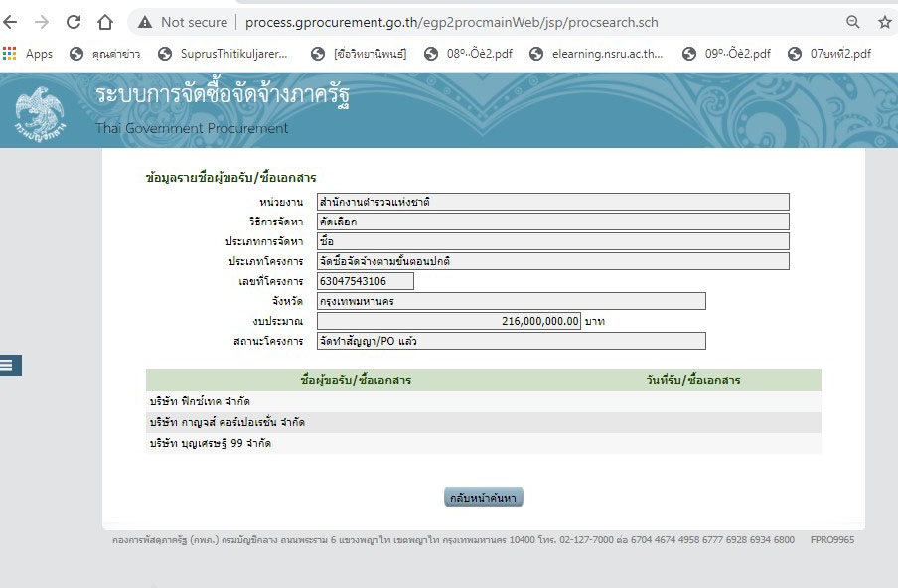The image size is (898, 588).
Task: Click the browser forward arrow
Action: point(42,22)
